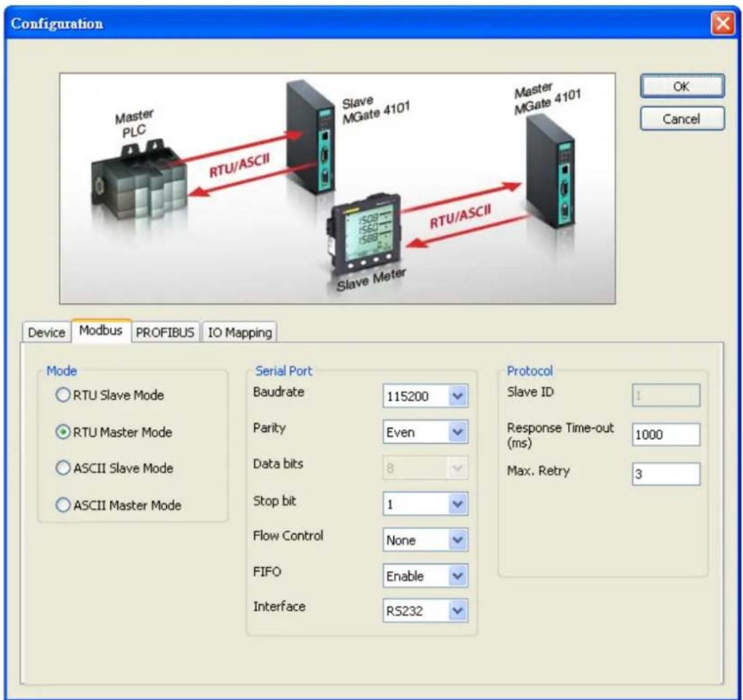743x700 pixels.
Task: Click the Slave MGate 4101 device image
Action: (310, 138)
